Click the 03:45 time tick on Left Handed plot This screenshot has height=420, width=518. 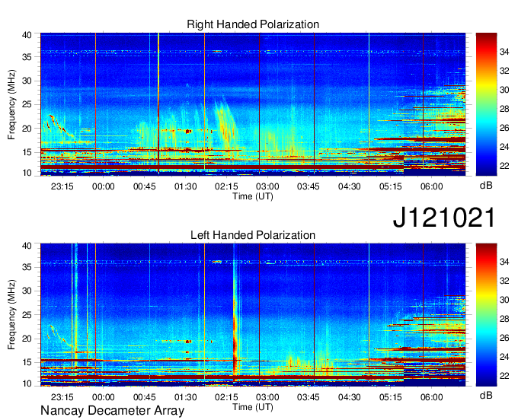tap(309, 397)
